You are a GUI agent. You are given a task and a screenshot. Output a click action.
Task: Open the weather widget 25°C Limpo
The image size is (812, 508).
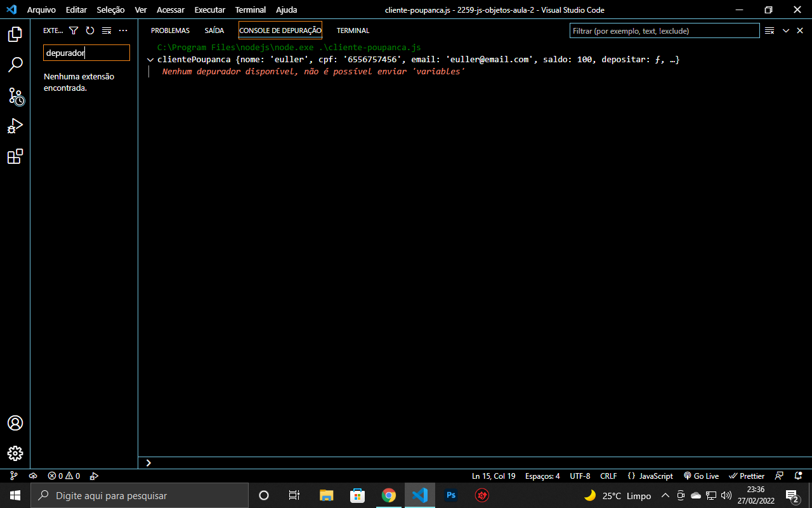click(617, 495)
